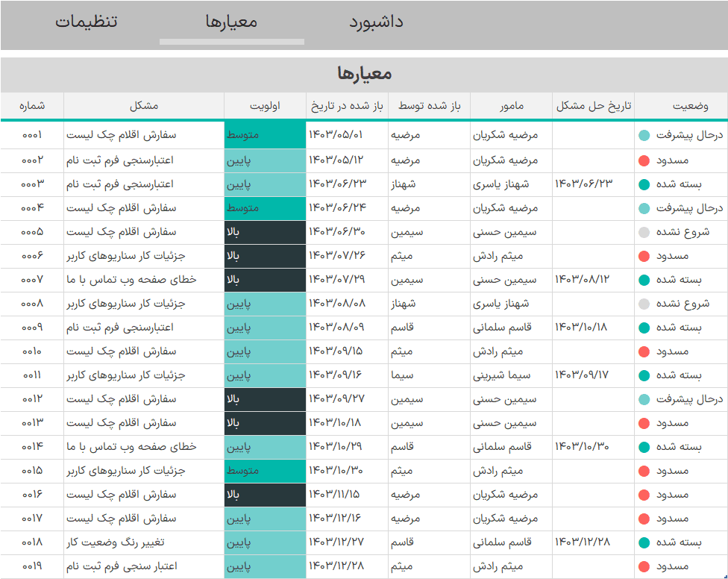Screen dimensions: 728x579
Task: Click the status dot in row ۰۰۰۱
Action: coord(644,136)
